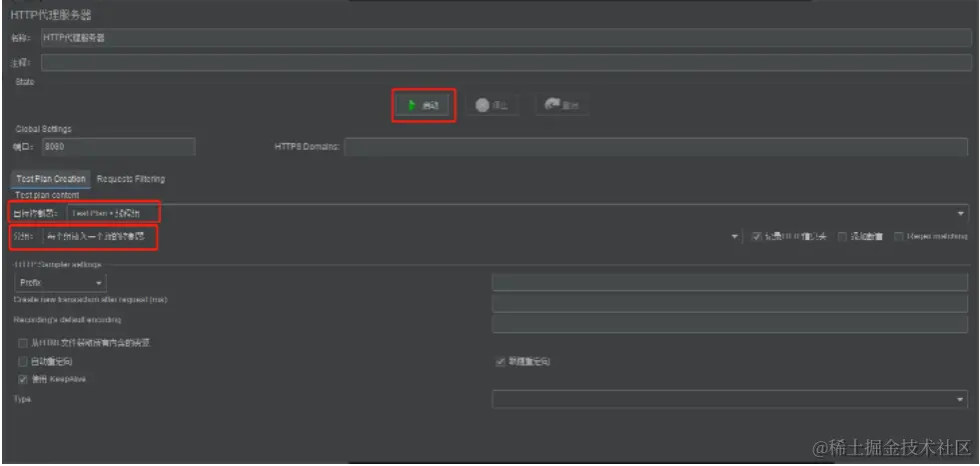Switch to Requests Filtering tab

point(131,179)
